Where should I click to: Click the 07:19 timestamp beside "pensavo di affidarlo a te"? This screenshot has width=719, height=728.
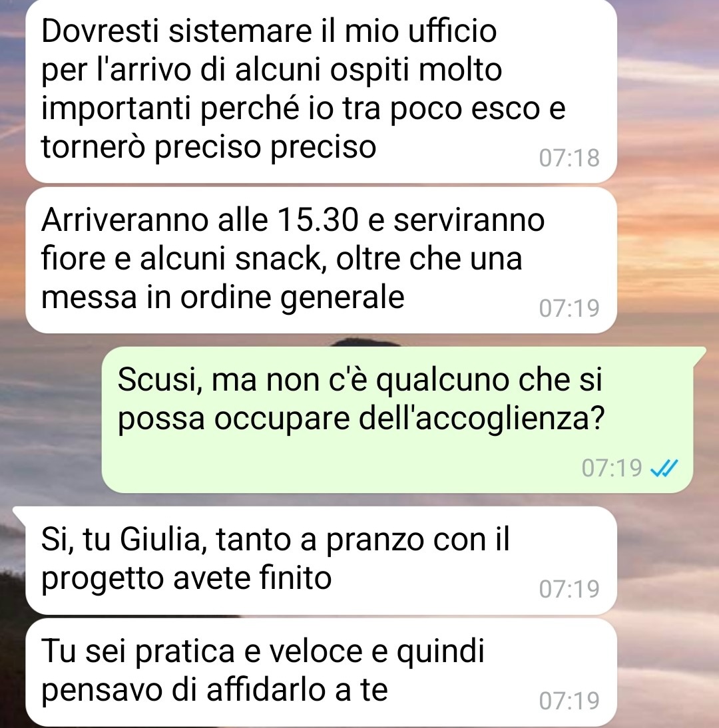point(569,701)
